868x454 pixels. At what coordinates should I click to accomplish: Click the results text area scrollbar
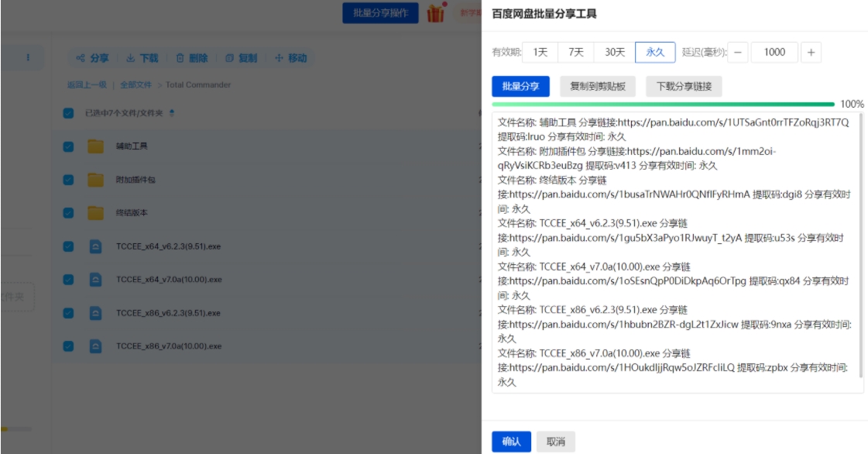(861, 246)
